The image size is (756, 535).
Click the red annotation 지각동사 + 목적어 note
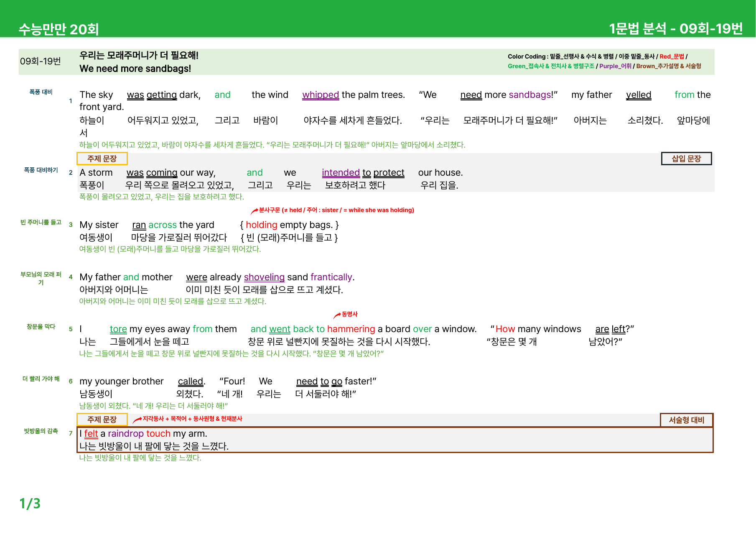(x=193, y=419)
